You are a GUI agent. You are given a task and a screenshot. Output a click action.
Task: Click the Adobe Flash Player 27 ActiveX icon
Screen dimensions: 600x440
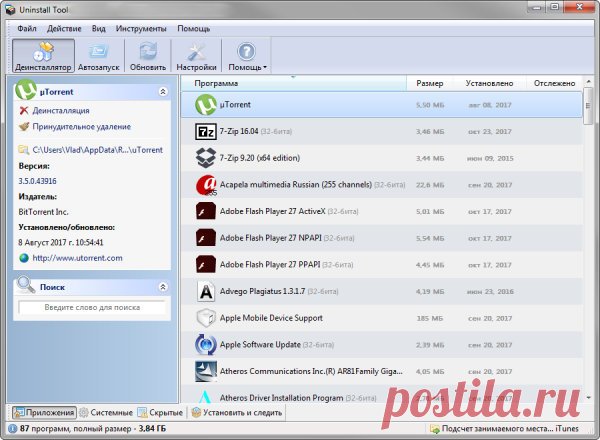tap(206, 211)
